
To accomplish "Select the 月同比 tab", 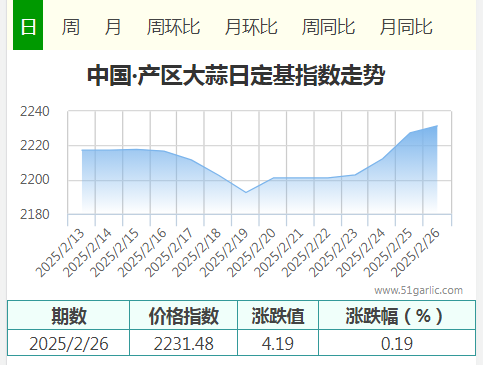I will coord(406,27).
